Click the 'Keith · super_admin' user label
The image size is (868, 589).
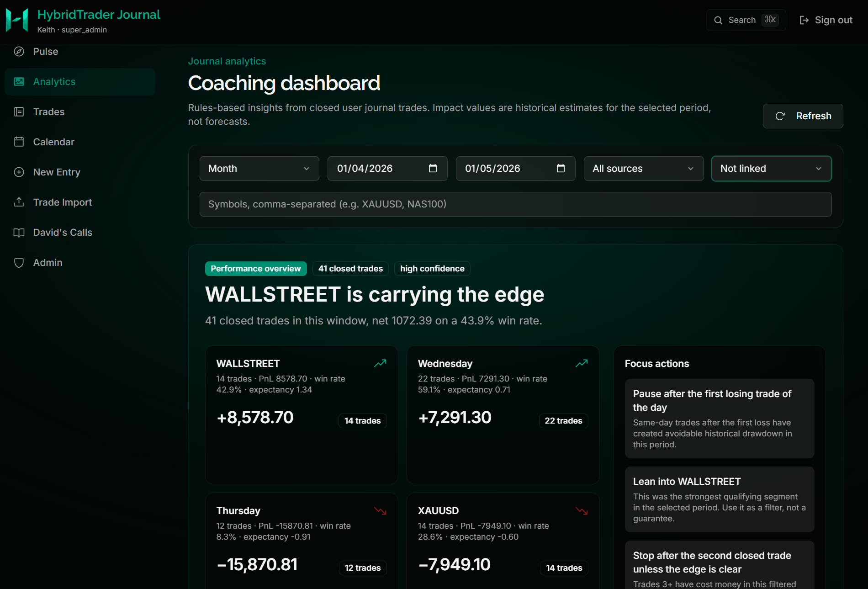click(x=72, y=30)
